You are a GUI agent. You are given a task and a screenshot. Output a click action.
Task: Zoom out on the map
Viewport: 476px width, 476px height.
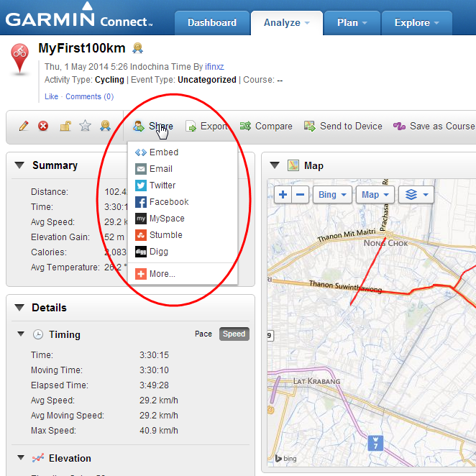301,195
